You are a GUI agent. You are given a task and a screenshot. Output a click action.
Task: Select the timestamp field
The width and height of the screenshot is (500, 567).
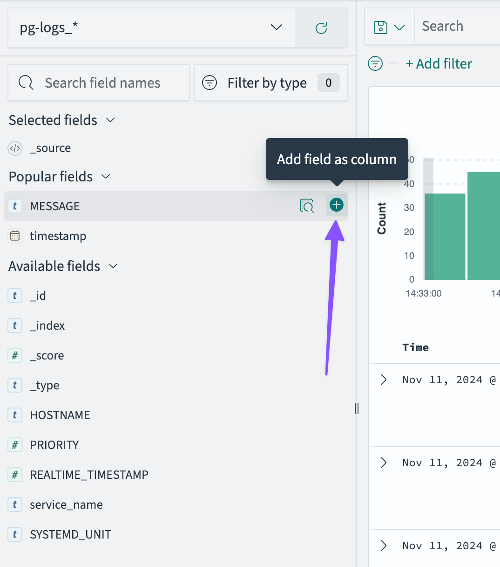tap(58, 236)
